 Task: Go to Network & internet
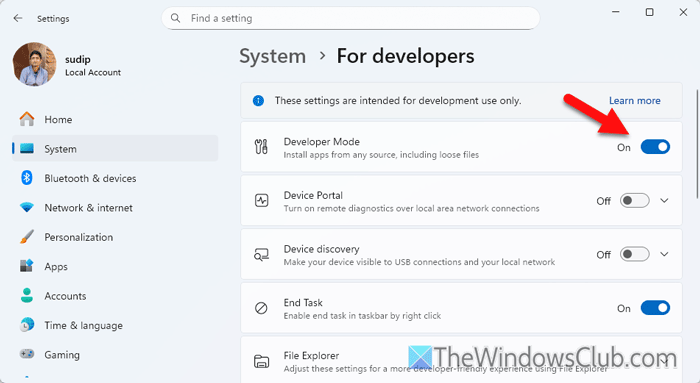115,208
